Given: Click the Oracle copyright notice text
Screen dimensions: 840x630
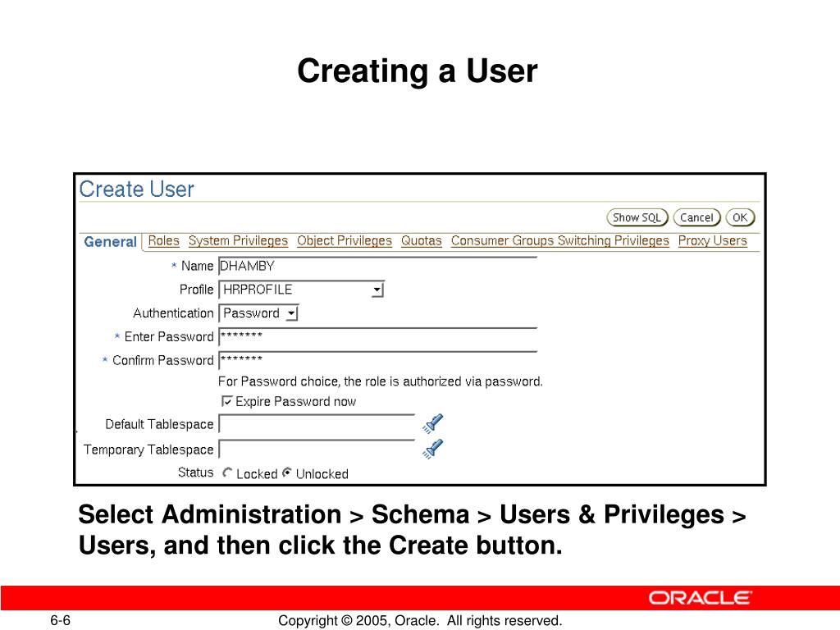Looking at the screenshot, I should [420, 620].
